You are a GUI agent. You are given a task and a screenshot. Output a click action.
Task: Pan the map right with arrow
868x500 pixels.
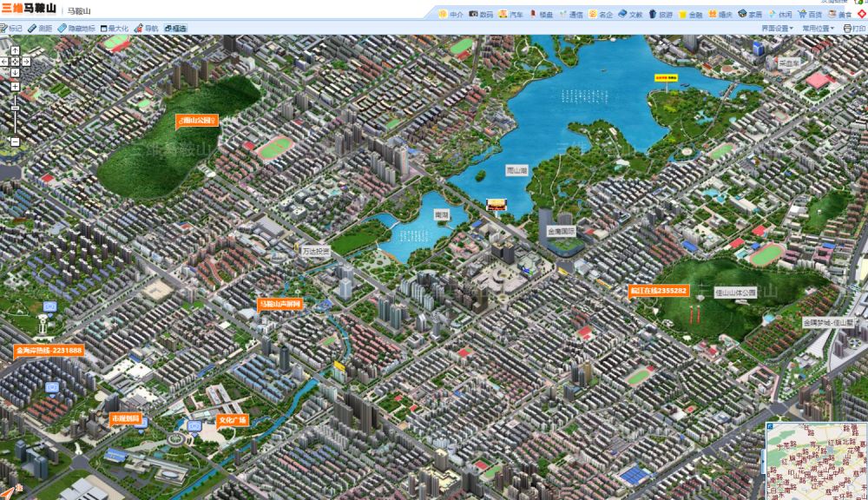coord(25,62)
